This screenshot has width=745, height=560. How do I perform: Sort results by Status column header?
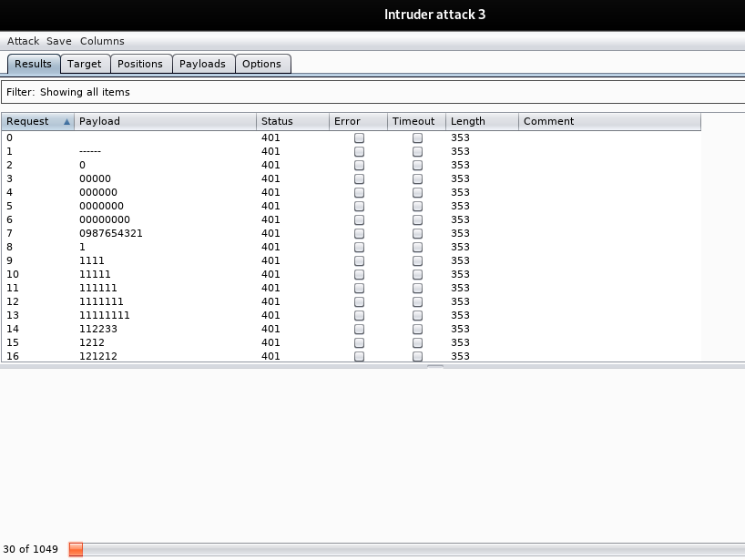click(291, 121)
